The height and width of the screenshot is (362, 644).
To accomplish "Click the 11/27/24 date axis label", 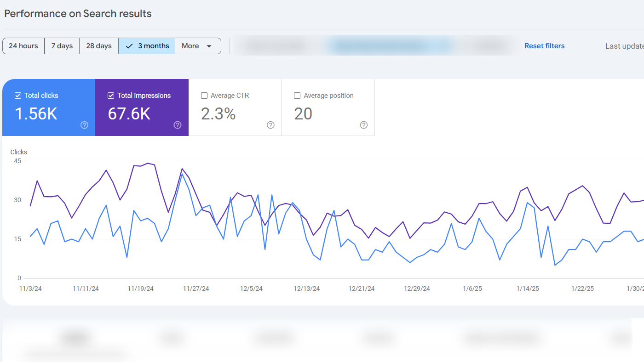I will 196,289.
